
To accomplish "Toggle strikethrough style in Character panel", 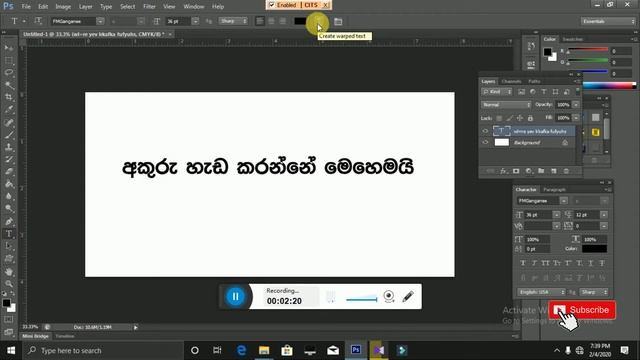I will [602, 263].
